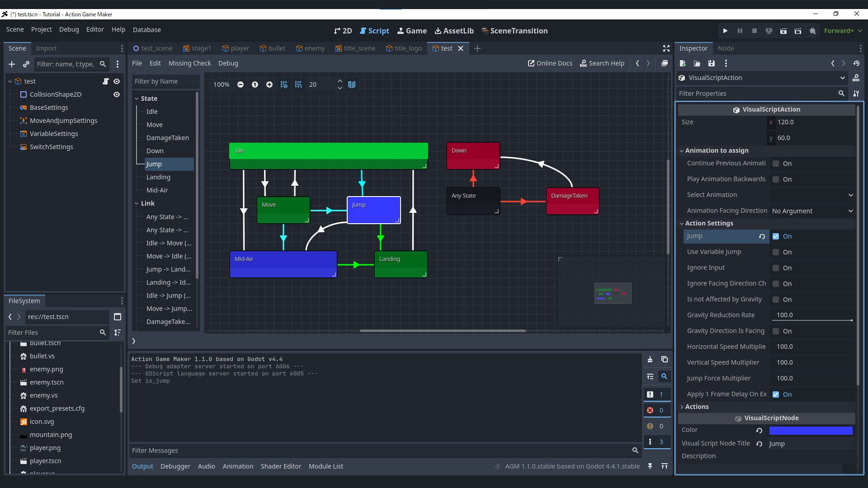
Task: Click the Save inspector resource icon
Action: (711, 63)
